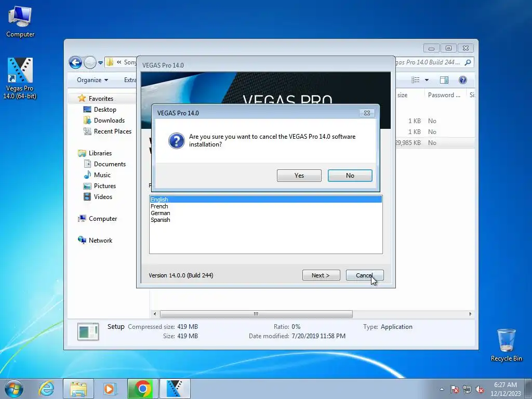Open the view options dropdown arrow
532x399 pixels.
click(427, 80)
